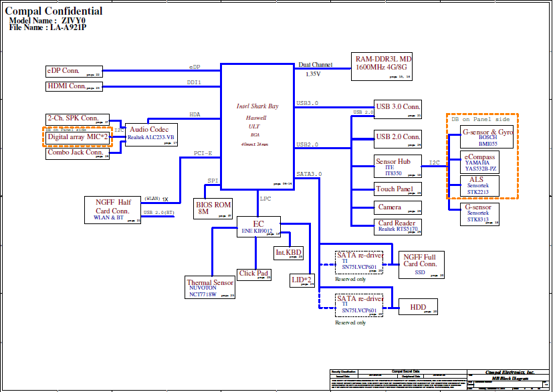Click the 2-Ch. SPK Conn. block
The height and width of the screenshot is (392, 555).
[x=78, y=118]
